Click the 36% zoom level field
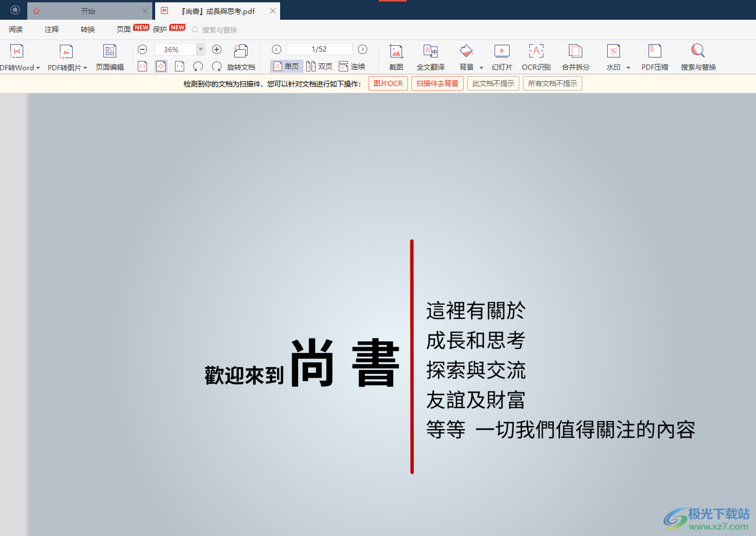This screenshot has width=756, height=536. (x=175, y=50)
